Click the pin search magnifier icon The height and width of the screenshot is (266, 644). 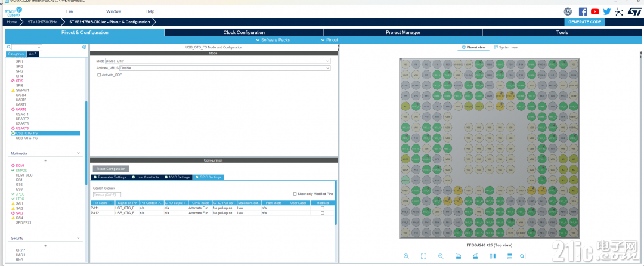coord(522,256)
